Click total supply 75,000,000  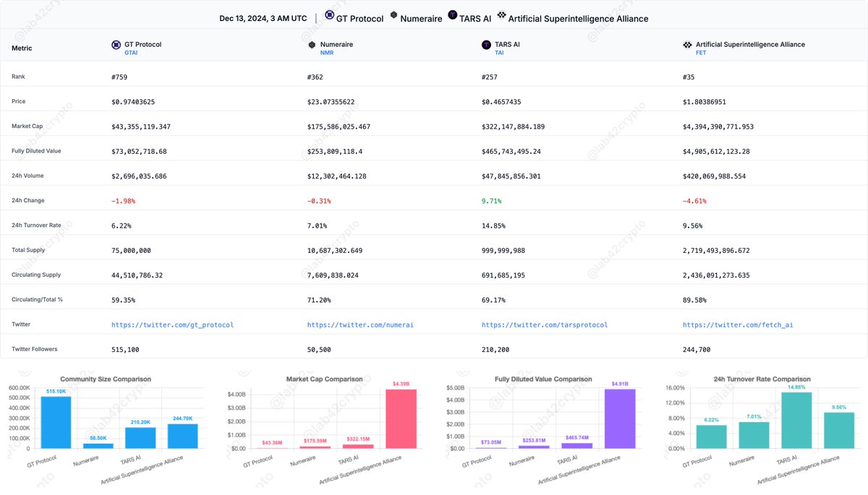coord(132,251)
